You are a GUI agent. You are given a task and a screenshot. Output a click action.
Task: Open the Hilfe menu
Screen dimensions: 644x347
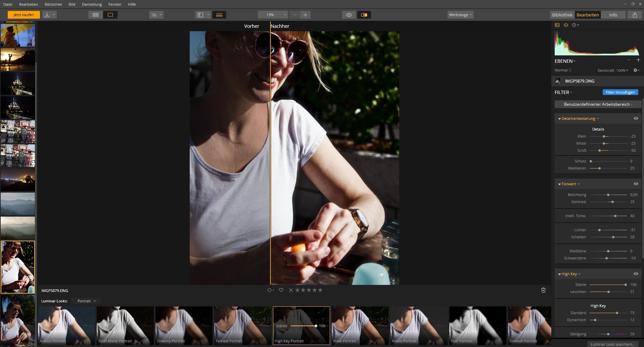[132, 4]
